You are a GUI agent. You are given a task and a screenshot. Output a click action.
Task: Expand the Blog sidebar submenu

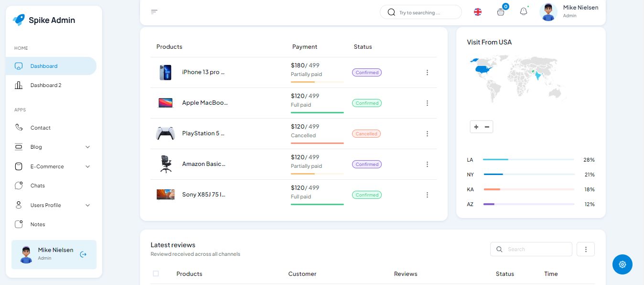(x=87, y=147)
